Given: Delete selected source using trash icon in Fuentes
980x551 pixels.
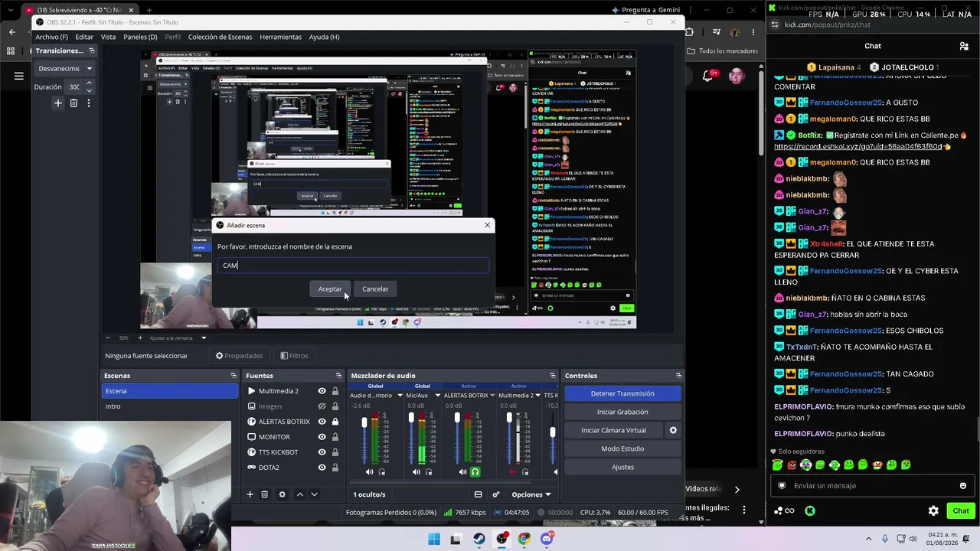Looking at the screenshot, I should (265, 494).
